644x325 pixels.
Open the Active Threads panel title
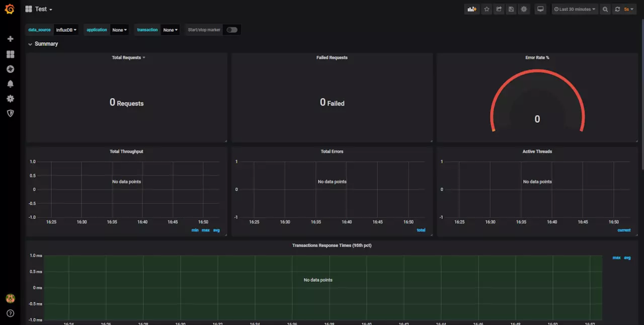537,151
